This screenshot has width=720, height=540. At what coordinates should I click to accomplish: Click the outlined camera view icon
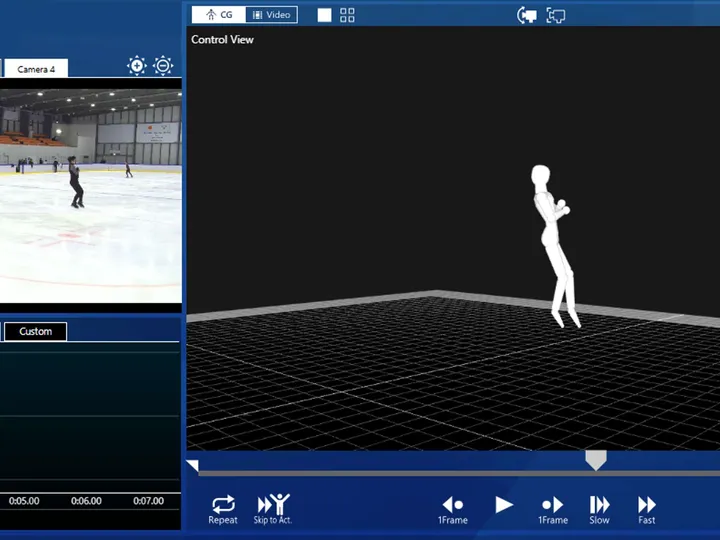click(556, 15)
